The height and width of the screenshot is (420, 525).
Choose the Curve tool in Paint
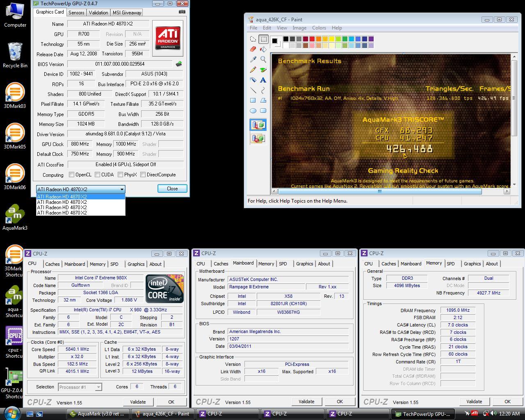(x=263, y=90)
